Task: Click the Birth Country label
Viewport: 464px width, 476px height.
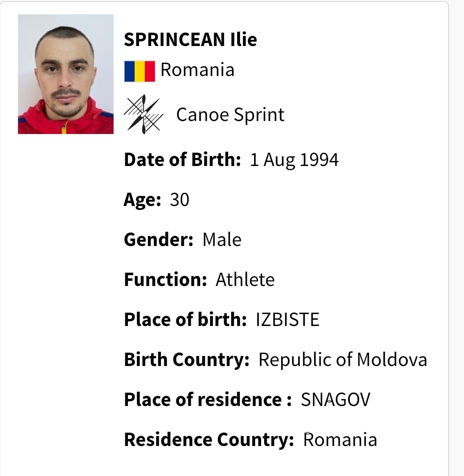Action: coord(187,360)
